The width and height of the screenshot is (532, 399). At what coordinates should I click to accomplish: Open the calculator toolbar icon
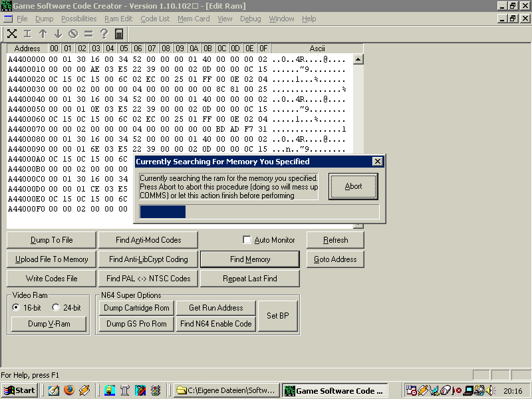point(119,34)
